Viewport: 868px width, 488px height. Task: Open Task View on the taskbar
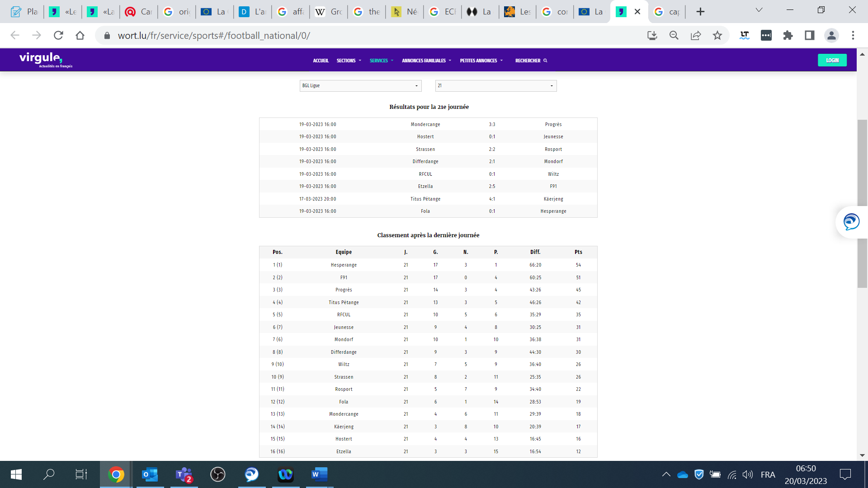pos(81,474)
